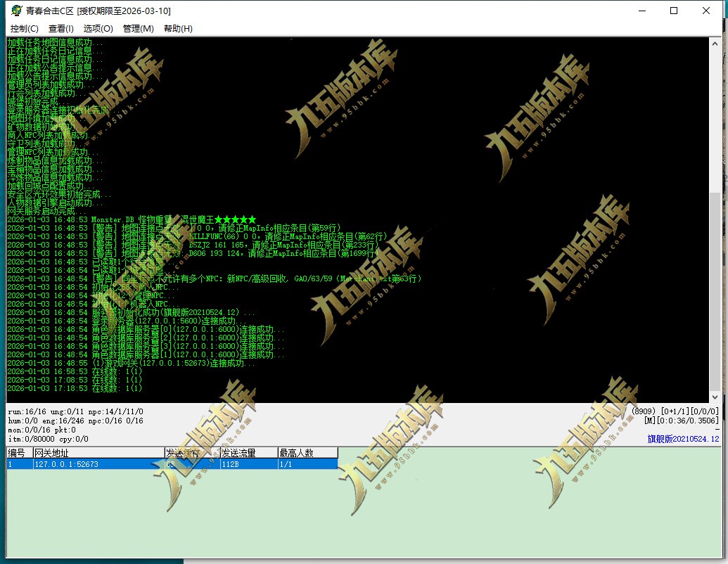Click the 112B traffic cell
The image size is (728, 564).
tap(249, 464)
